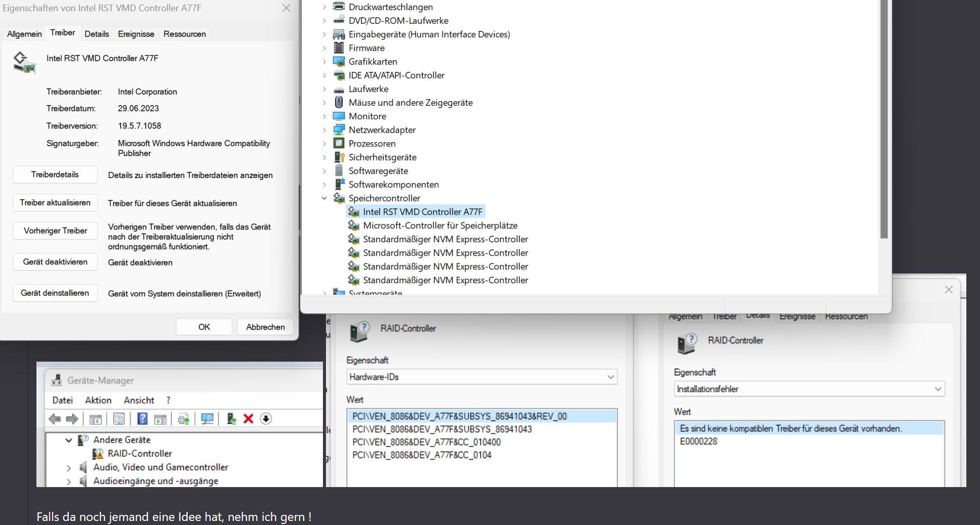Viewport: 980px width, 525px height.
Task: Click the Druckwarteschlangen printer icon
Action: [x=339, y=7]
